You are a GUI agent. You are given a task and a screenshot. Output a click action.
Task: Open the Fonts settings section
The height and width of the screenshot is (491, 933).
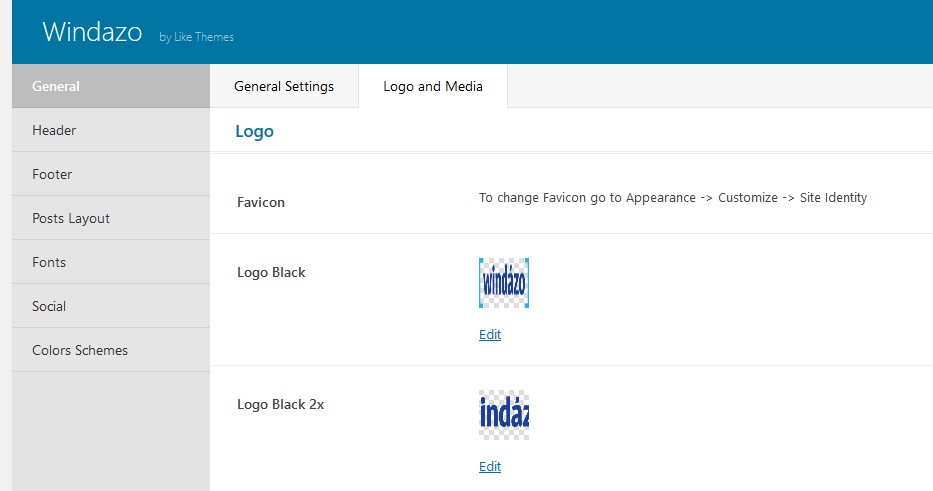[111, 262]
